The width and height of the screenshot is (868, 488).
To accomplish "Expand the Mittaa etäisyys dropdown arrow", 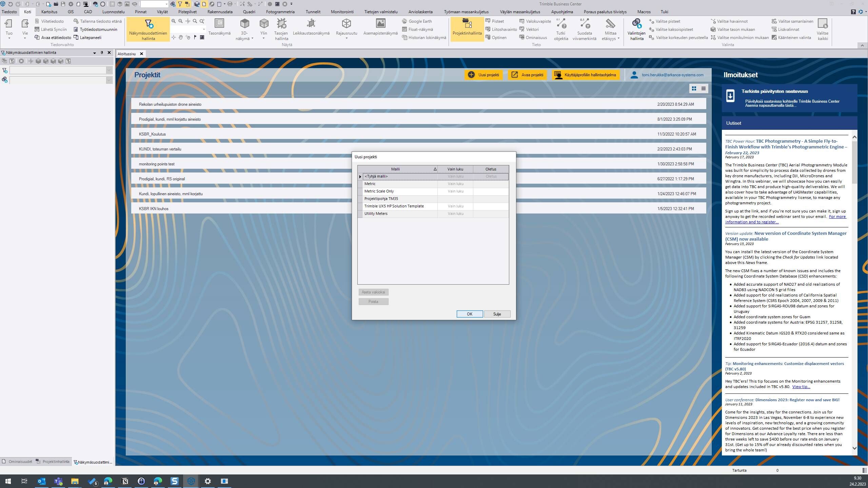I will (618, 39).
